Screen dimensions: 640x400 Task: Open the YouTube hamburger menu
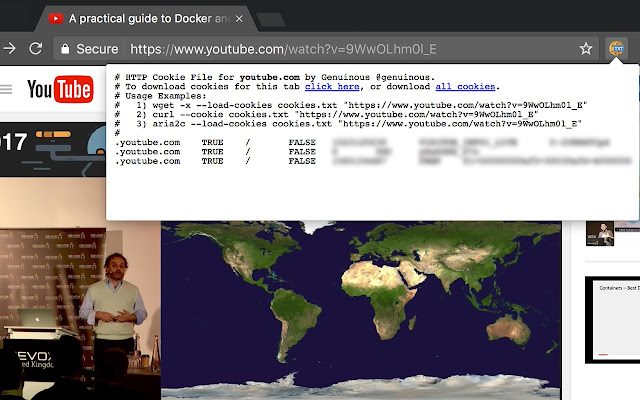click(x=6, y=89)
